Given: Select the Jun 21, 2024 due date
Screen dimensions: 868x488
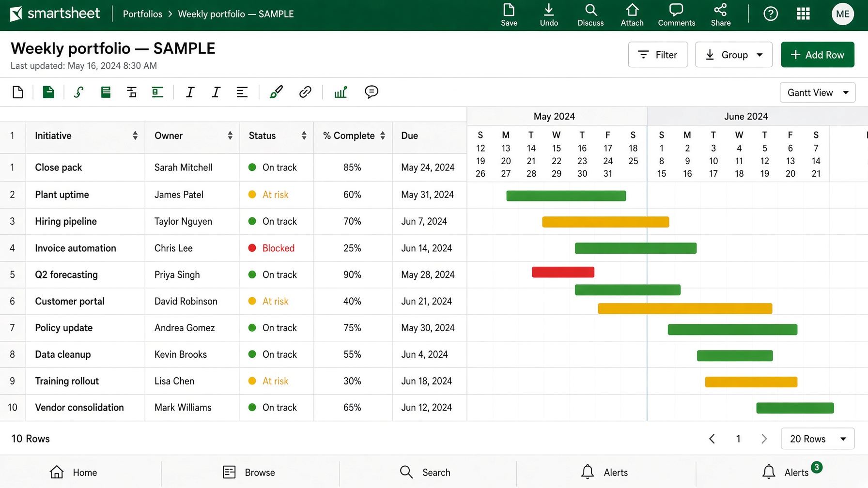Looking at the screenshot, I should pos(429,301).
